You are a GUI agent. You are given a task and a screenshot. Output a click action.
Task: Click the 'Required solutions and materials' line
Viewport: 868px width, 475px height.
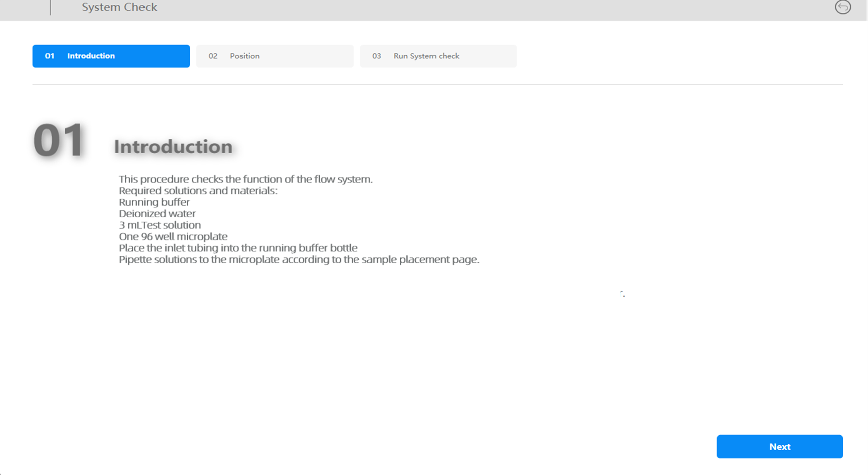click(198, 190)
